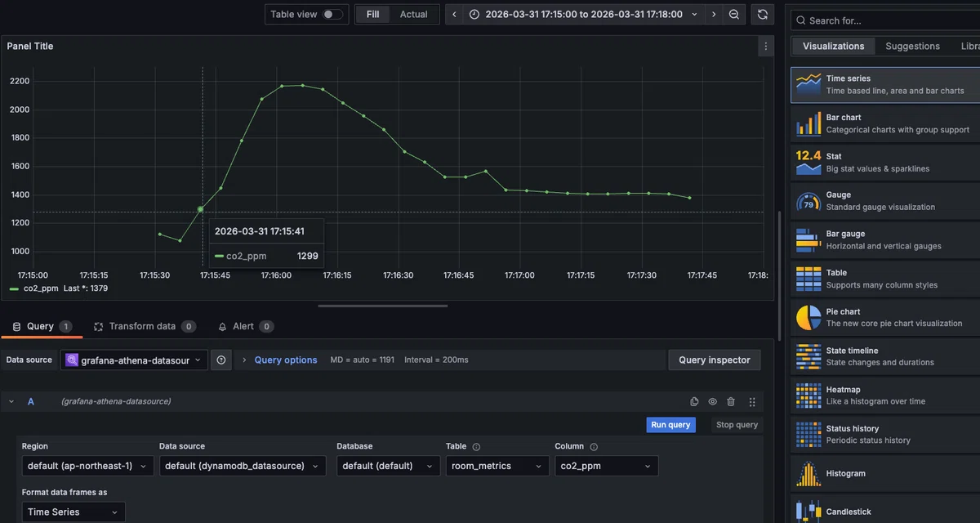
Task: Open the Format data frames Time Series dropdown
Action: (73, 512)
